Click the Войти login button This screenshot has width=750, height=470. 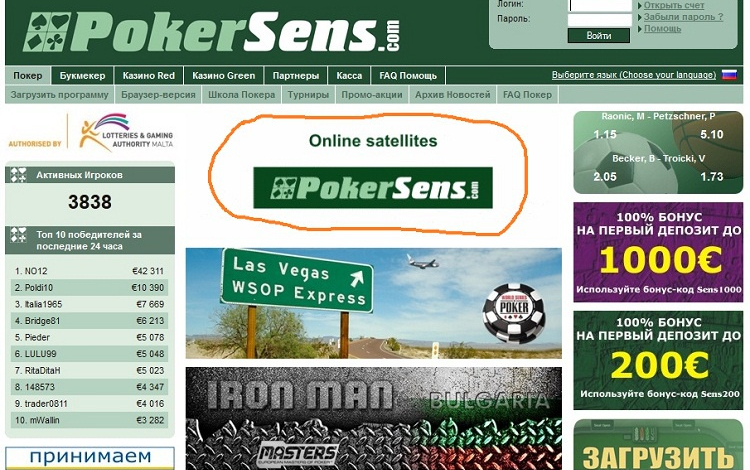(x=599, y=35)
